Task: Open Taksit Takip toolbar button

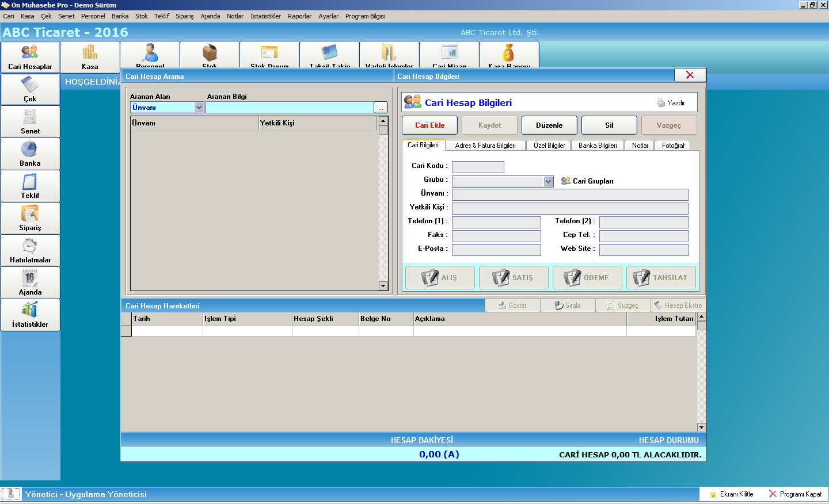Action: (x=329, y=55)
